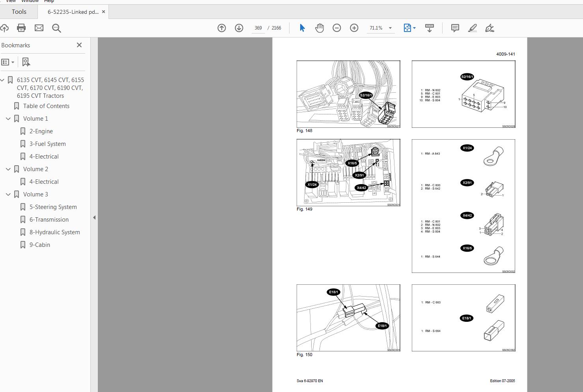Click the scrolling mode keyboard icon
This screenshot has width=583, height=392.
(430, 28)
